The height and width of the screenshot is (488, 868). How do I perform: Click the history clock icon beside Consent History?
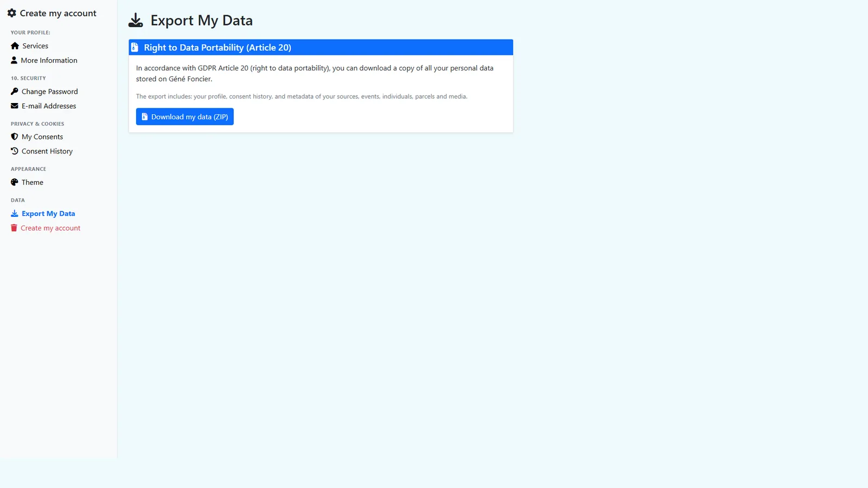click(15, 151)
